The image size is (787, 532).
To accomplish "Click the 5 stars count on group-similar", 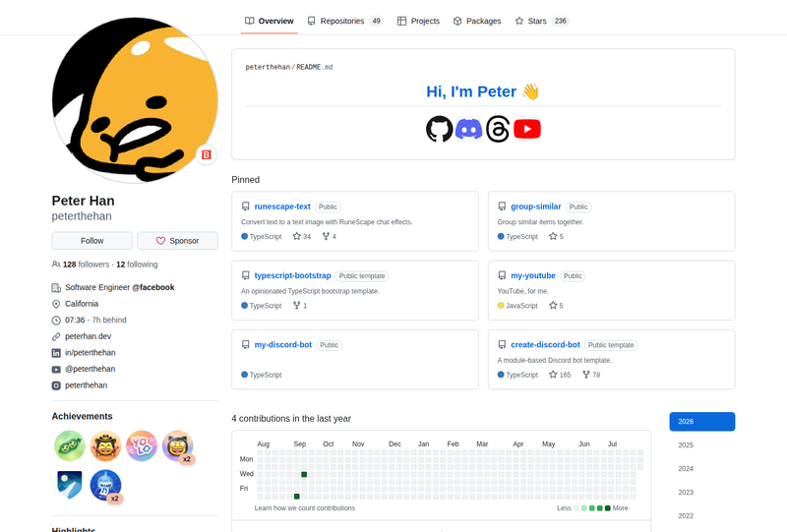I will pos(556,236).
